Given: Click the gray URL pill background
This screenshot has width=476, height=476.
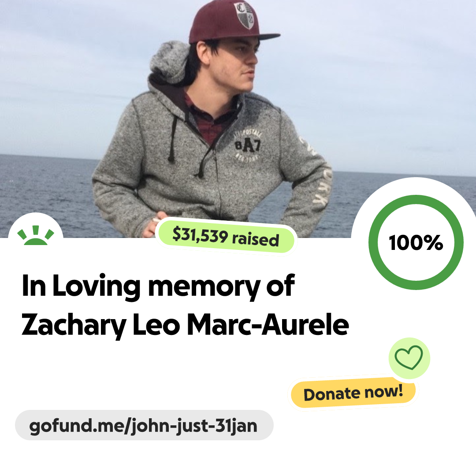Looking at the screenshot, I should point(144,425).
